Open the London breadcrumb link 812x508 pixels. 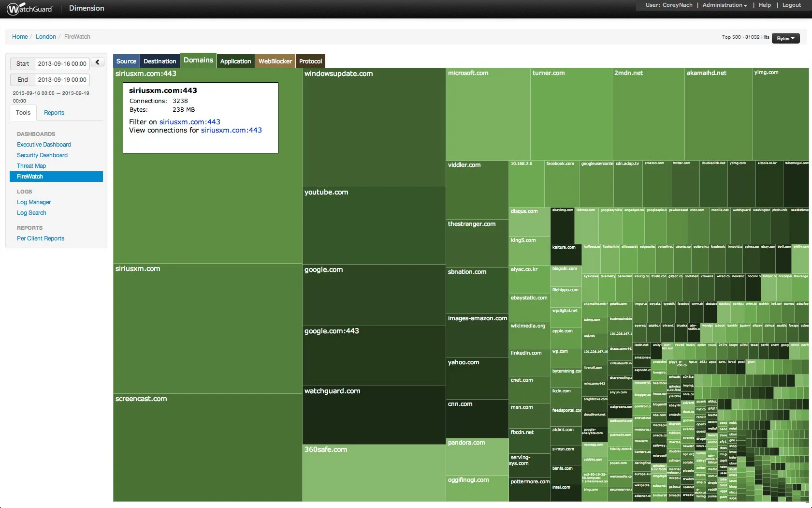[46, 37]
